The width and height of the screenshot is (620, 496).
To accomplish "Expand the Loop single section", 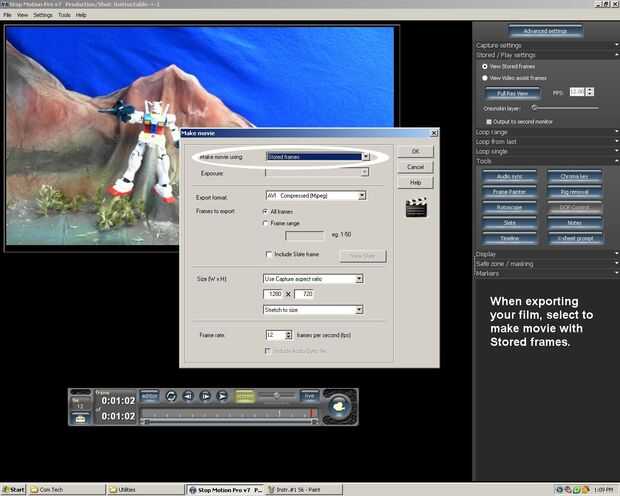I will pyautogui.click(x=546, y=151).
